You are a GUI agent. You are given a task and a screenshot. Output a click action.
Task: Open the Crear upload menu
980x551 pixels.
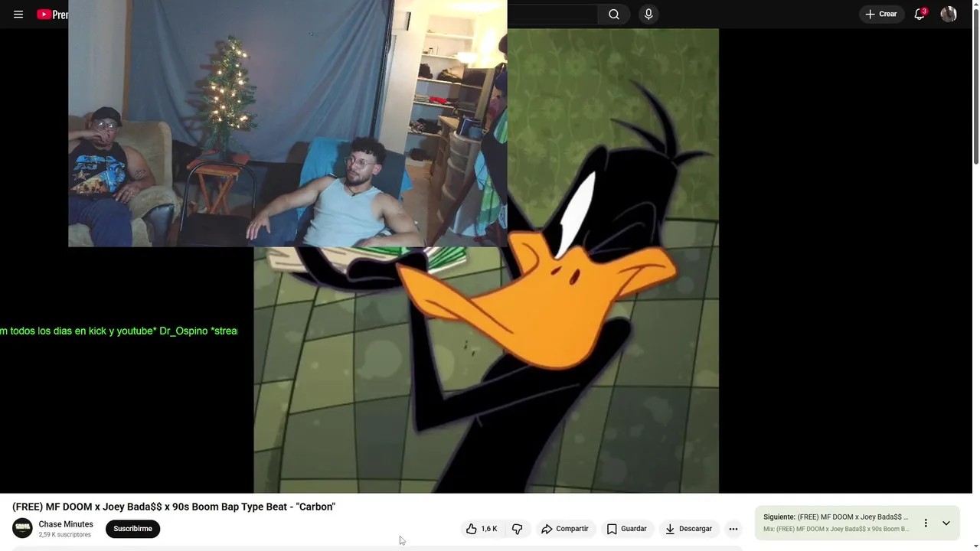click(880, 15)
